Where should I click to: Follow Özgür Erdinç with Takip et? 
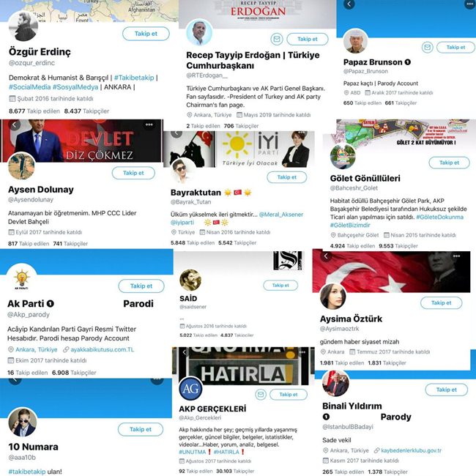click(146, 34)
